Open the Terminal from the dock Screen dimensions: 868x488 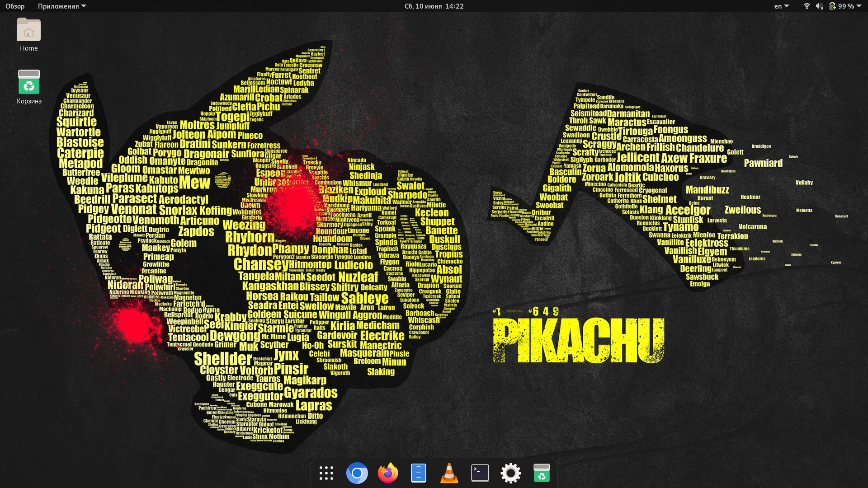coord(480,473)
